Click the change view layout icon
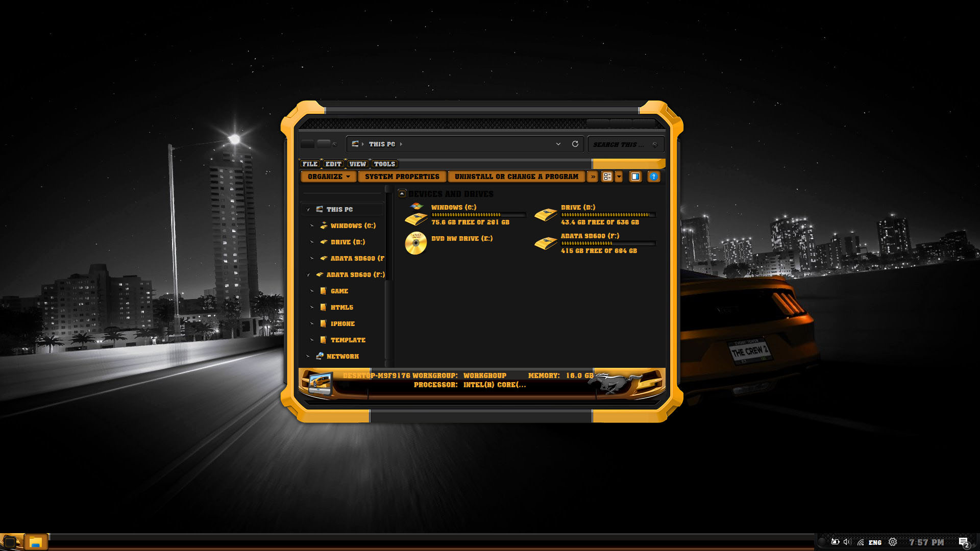 click(607, 177)
